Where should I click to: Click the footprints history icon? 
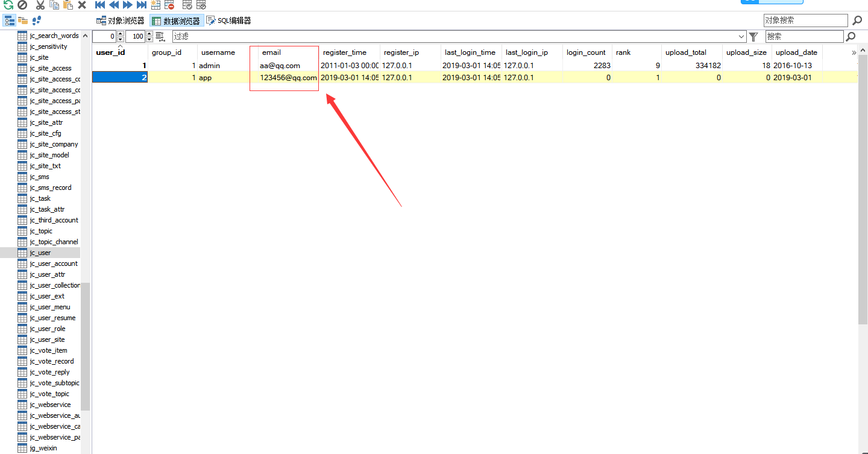pos(37,20)
